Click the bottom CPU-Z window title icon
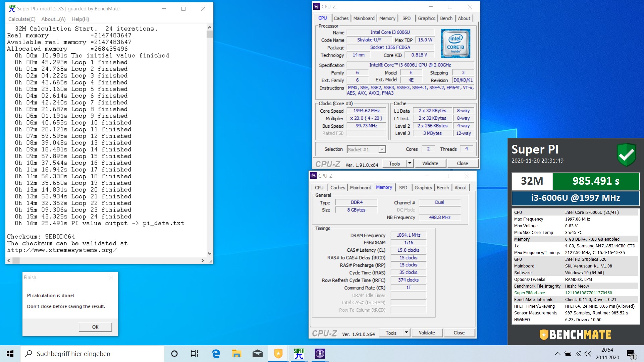 pyautogui.click(x=313, y=176)
